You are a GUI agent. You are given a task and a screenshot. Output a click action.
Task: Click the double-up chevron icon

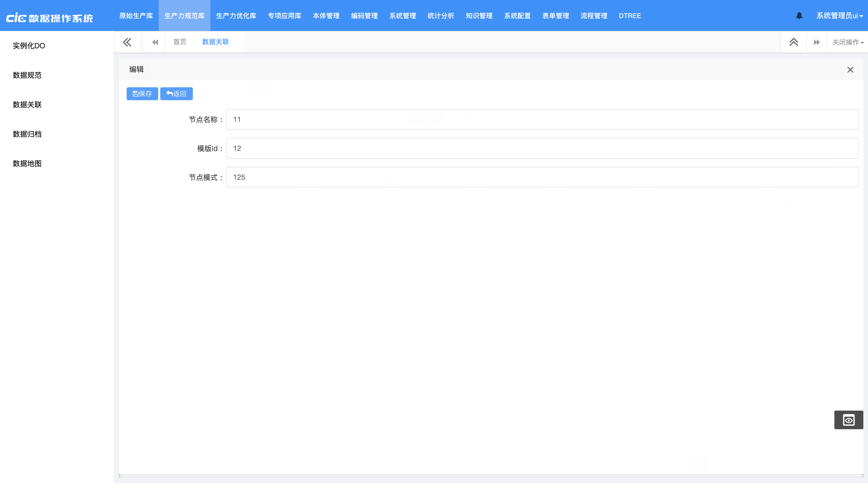(794, 42)
